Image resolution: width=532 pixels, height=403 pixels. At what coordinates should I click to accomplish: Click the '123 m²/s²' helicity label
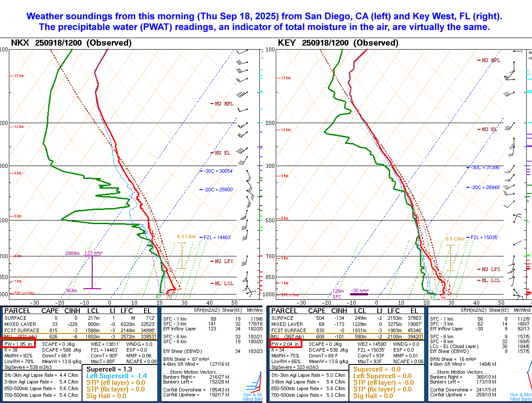pyautogui.click(x=93, y=253)
